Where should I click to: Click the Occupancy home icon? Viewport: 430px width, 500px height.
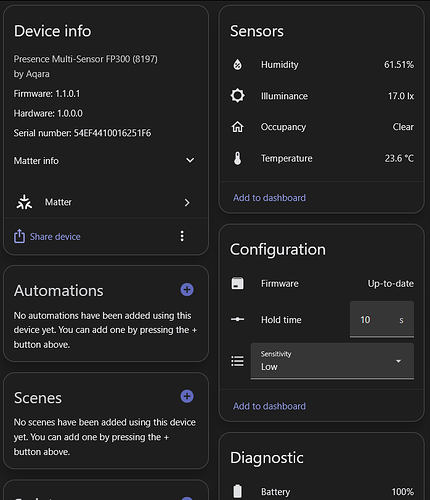point(237,127)
